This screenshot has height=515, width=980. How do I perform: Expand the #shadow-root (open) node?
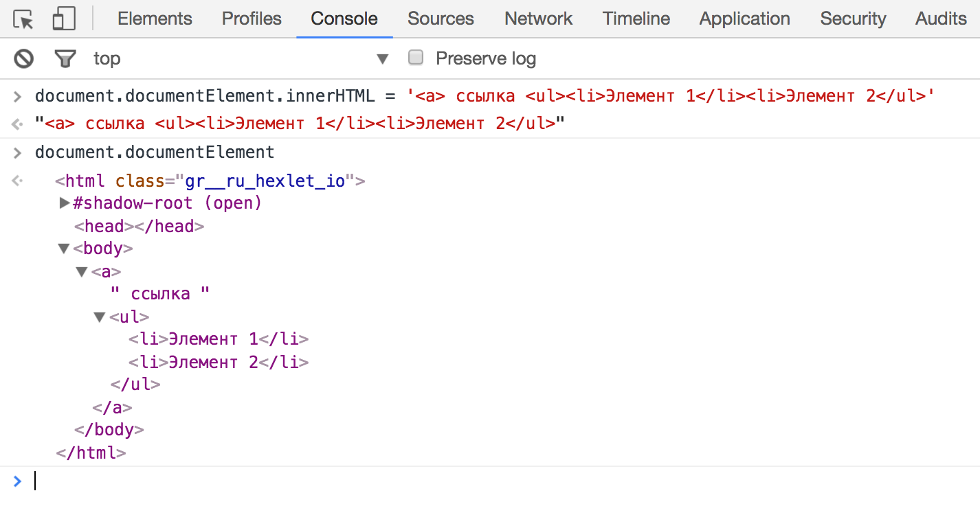pos(63,203)
